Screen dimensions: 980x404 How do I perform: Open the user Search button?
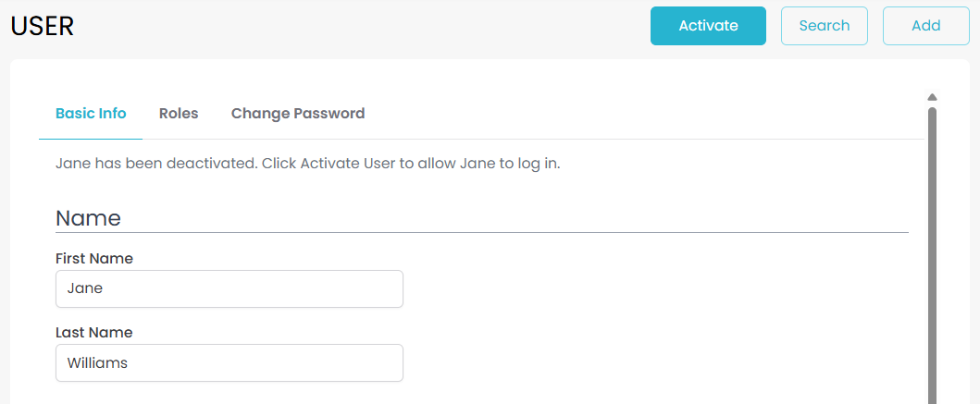click(x=824, y=26)
